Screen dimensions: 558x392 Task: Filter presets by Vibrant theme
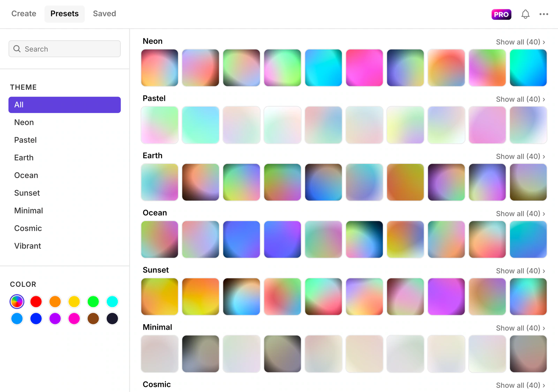pos(65,246)
